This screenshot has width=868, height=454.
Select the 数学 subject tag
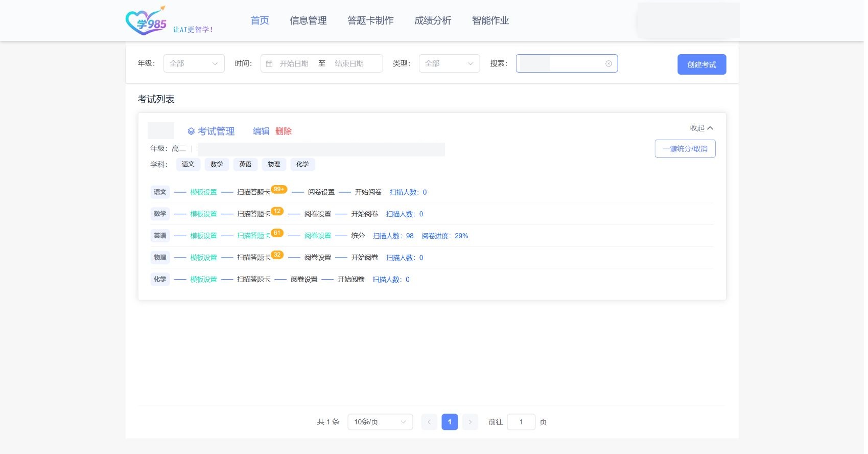point(217,164)
